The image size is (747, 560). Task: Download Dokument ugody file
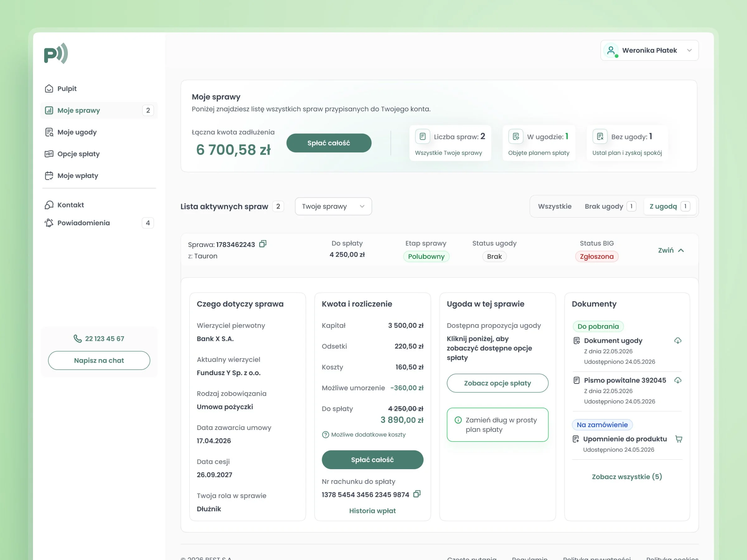pos(678,341)
